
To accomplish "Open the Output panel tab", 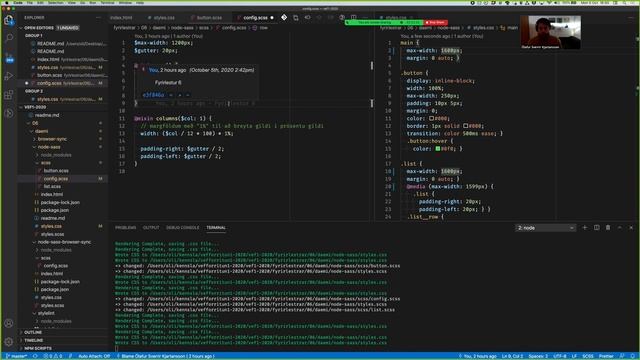I will [x=151, y=227].
